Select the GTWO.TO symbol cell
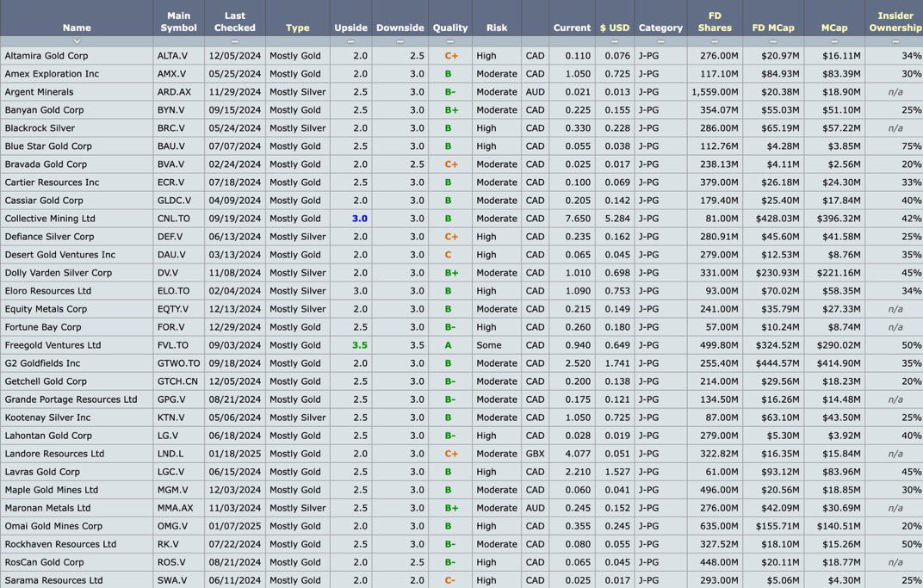 click(x=178, y=364)
